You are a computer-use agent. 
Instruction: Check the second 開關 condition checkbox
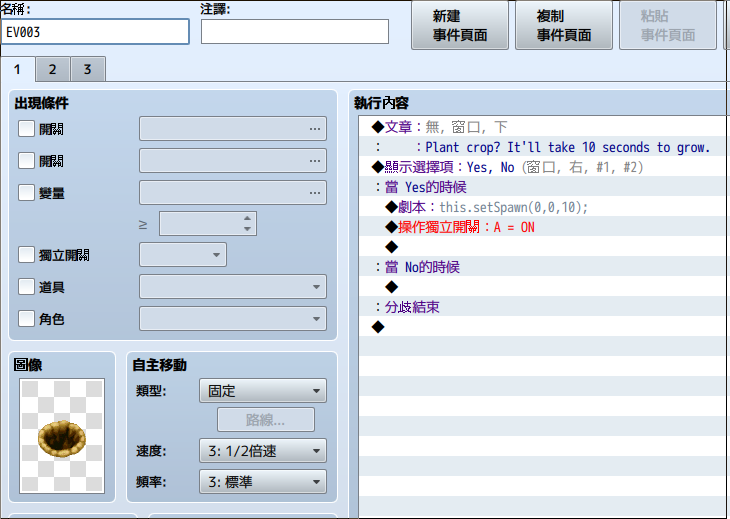point(26,161)
